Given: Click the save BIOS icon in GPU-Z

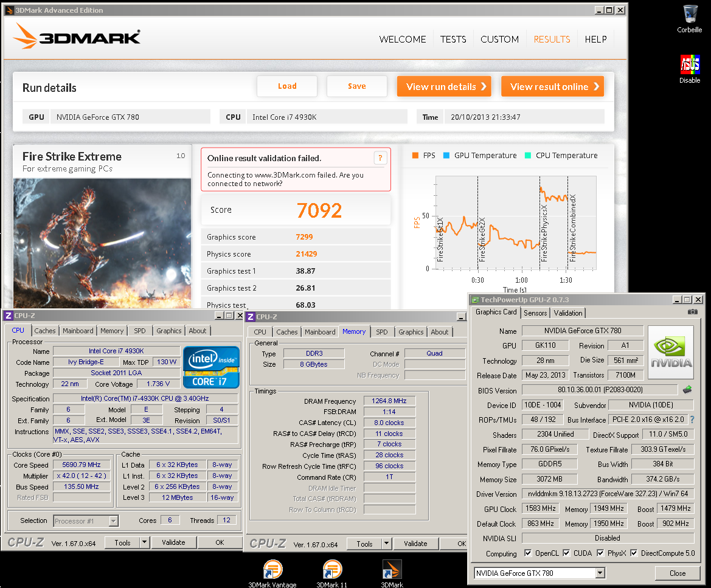Looking at the screenshot, I should 687,389.
